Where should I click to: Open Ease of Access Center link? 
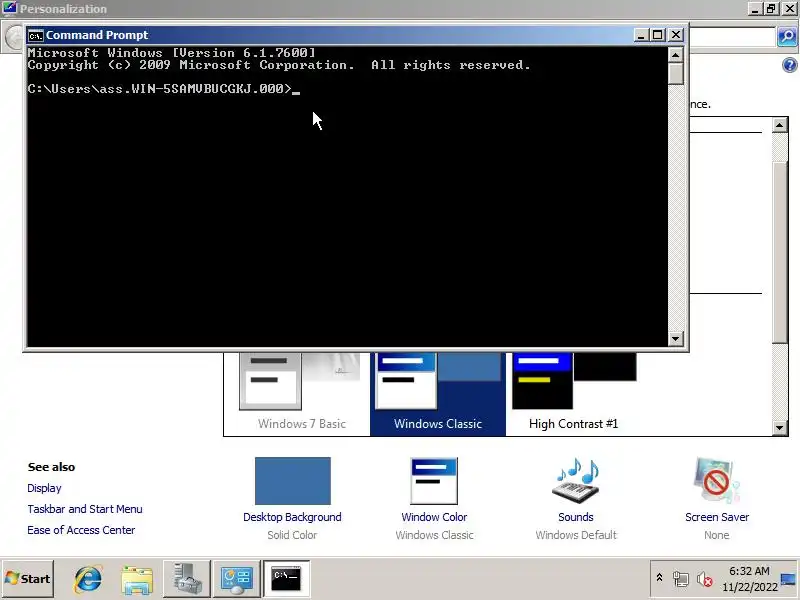tap(81, 530)
